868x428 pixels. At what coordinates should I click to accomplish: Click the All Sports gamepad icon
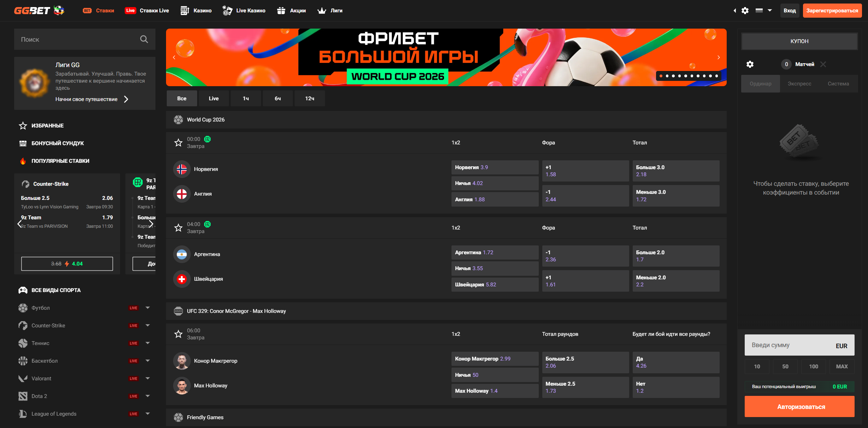pos(23,290)
